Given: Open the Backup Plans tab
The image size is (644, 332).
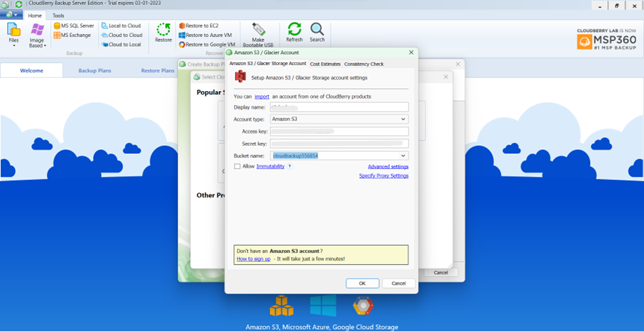Looking at the screenshot, I should point(95,71).
